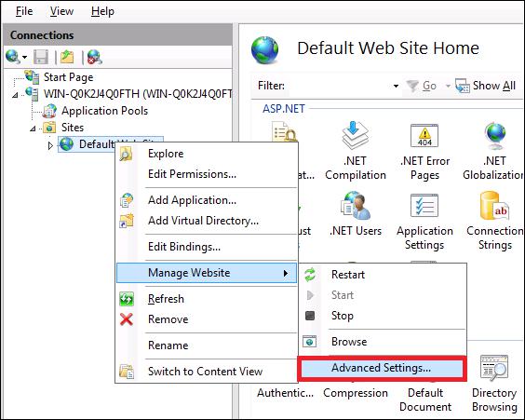Image resolution: width=525 pixels, height=420 pixels.
Task: Open the .NET Globalization icon
Action: (494, 152)
